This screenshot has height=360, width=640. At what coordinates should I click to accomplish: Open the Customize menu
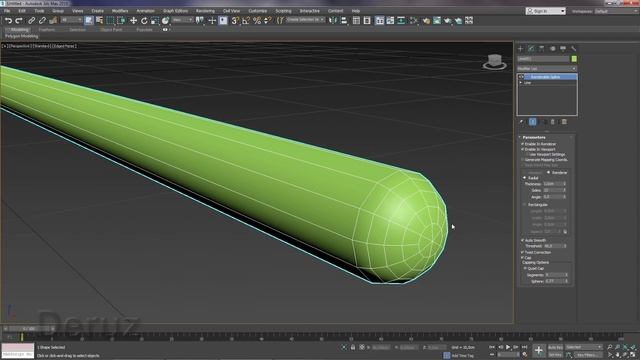(258, 11)
